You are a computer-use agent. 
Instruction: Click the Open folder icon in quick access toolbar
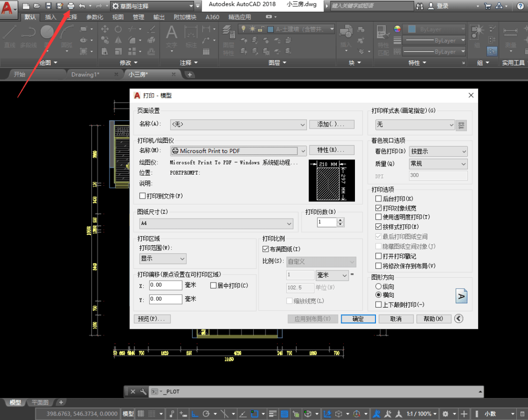pos(37,6)
